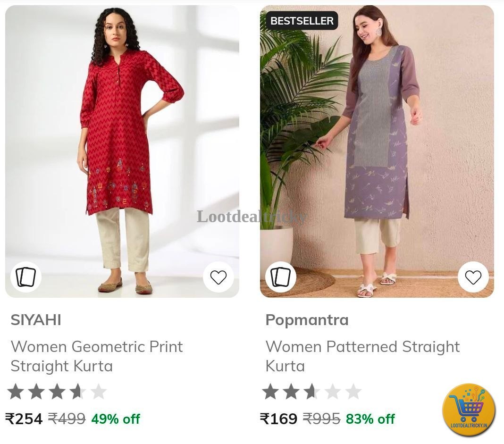Open the purple patterned kurta image
This screenshot has height=444, width=504.
(377, 151)
